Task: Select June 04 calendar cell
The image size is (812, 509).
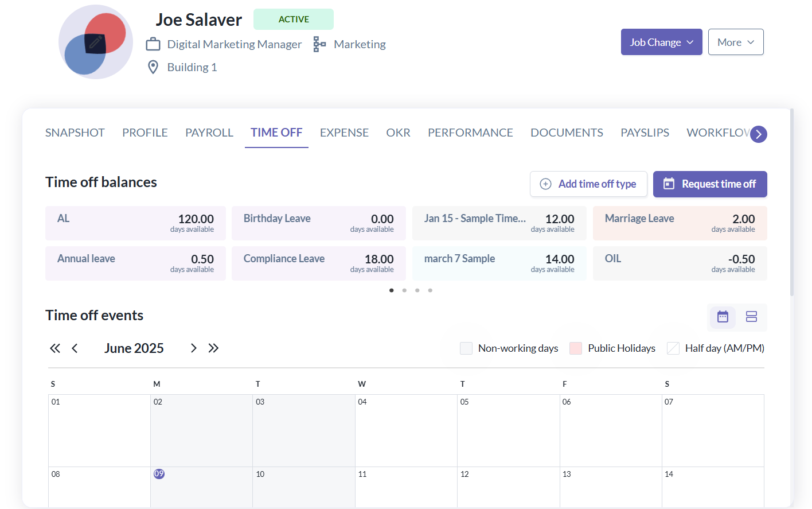Action: (x=406, y=430)
